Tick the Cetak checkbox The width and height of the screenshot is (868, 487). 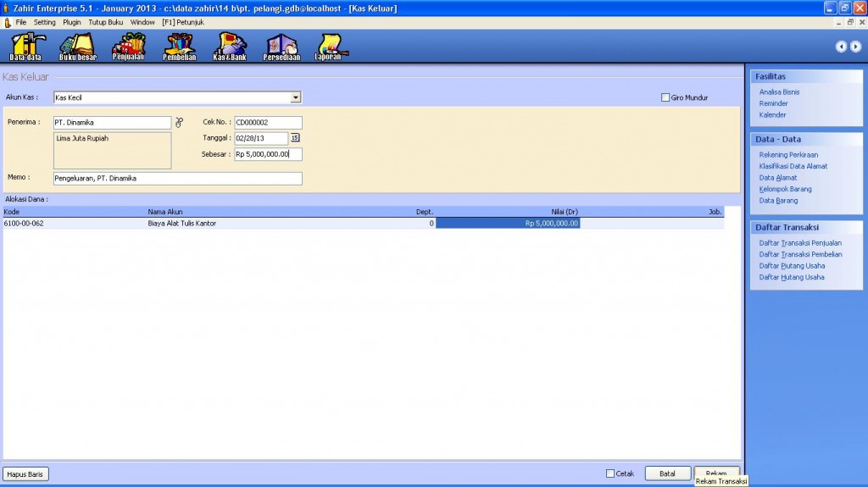610,473
